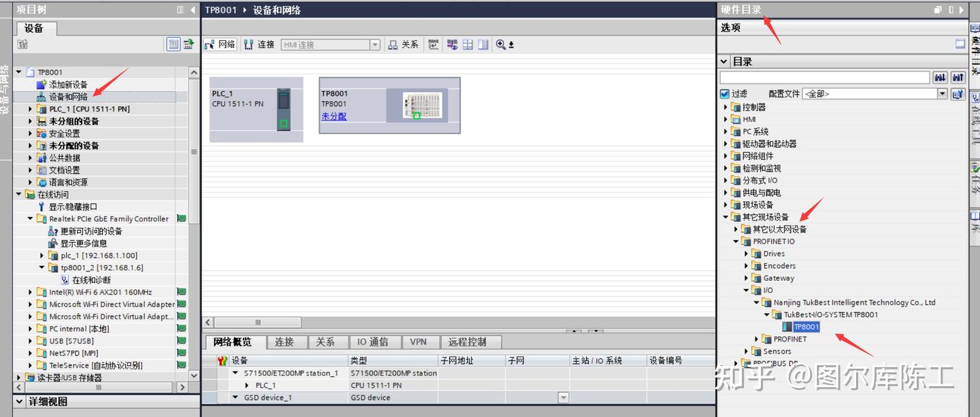This screenshot has width=980, height=417.
Task: Collapse the 目录 section chevron
Action: point(725,61)
